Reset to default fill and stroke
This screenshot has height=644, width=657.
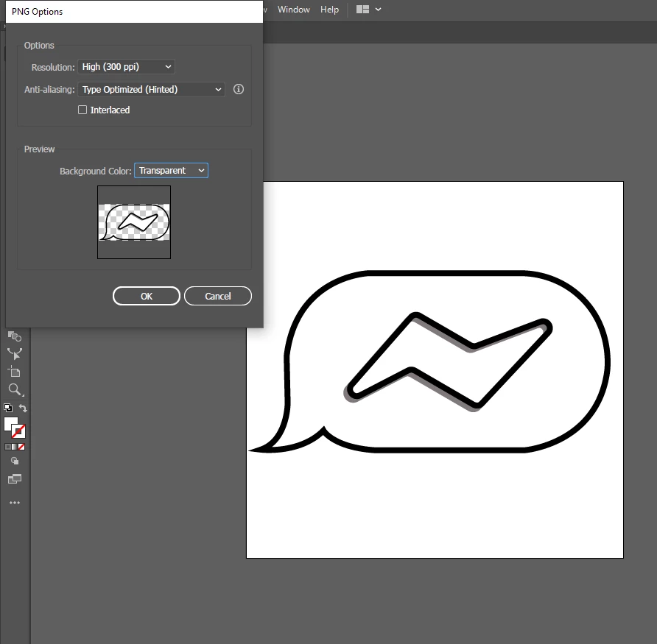click(8, 408)
